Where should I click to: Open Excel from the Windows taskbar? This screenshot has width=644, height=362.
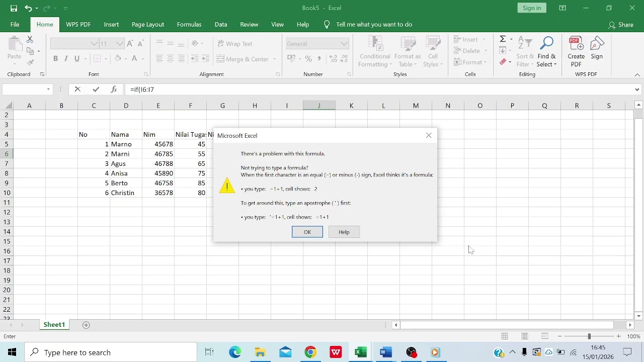coord(360,352)
